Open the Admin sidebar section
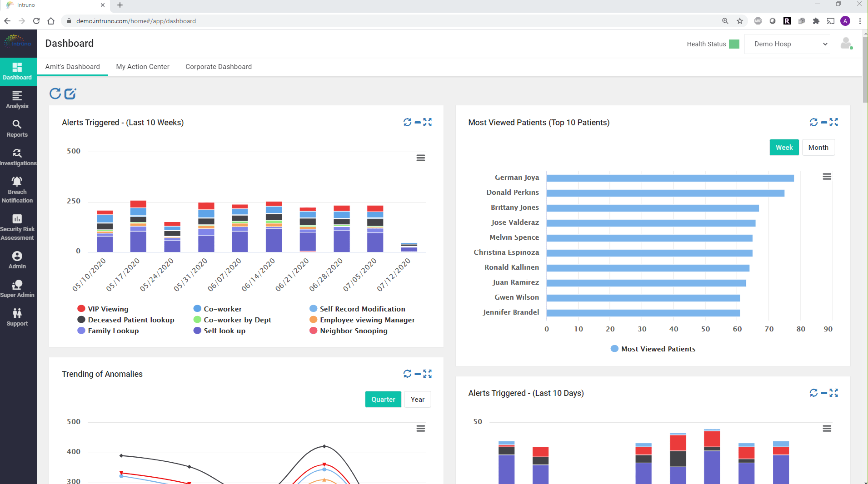Viewport: 868px width, 484px height. (17, 260)
